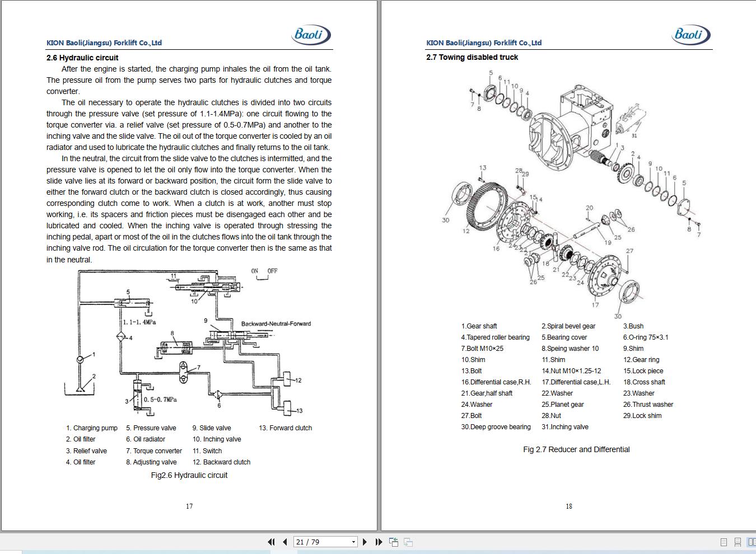This screenshot has width=756, height=554.
Task: Click '6.O-ring 75×3.1' parts entry
Action: [646, 337]
